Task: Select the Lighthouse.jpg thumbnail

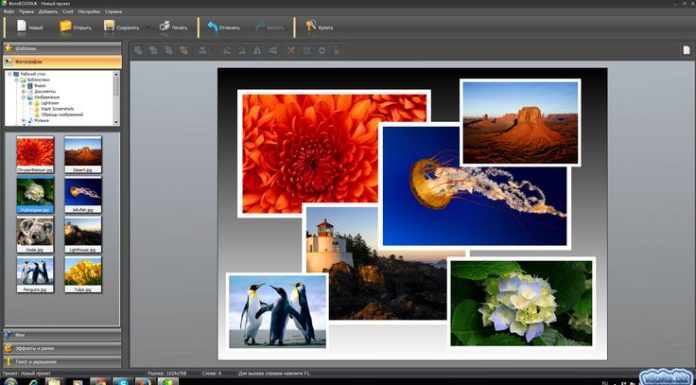Action: click(83, 234)
